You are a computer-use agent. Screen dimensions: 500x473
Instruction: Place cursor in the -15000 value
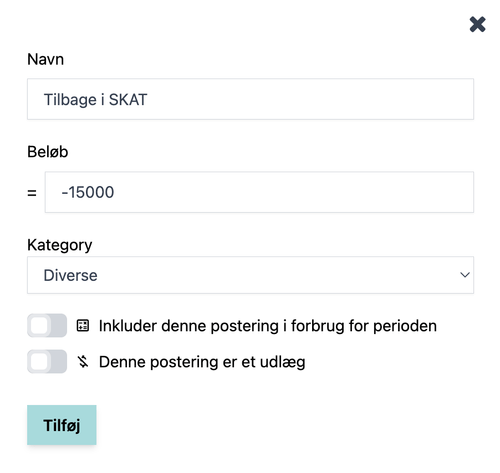pyautogui.click(x=88, y=192)
